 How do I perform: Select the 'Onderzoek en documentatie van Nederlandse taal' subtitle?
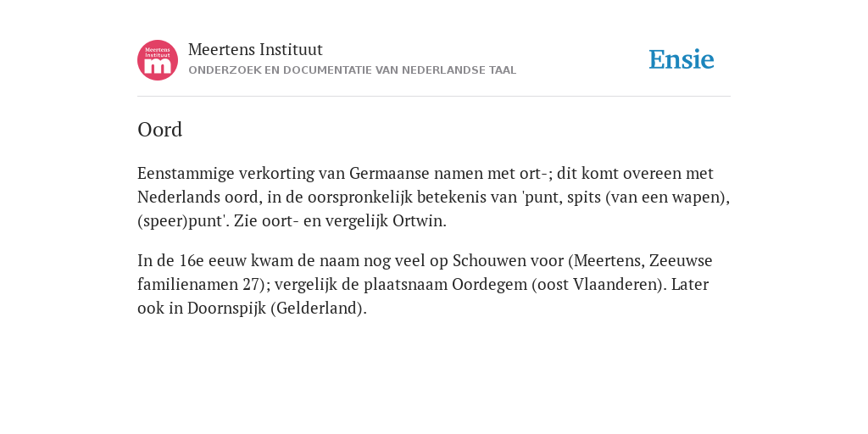(x=352, y=70)
